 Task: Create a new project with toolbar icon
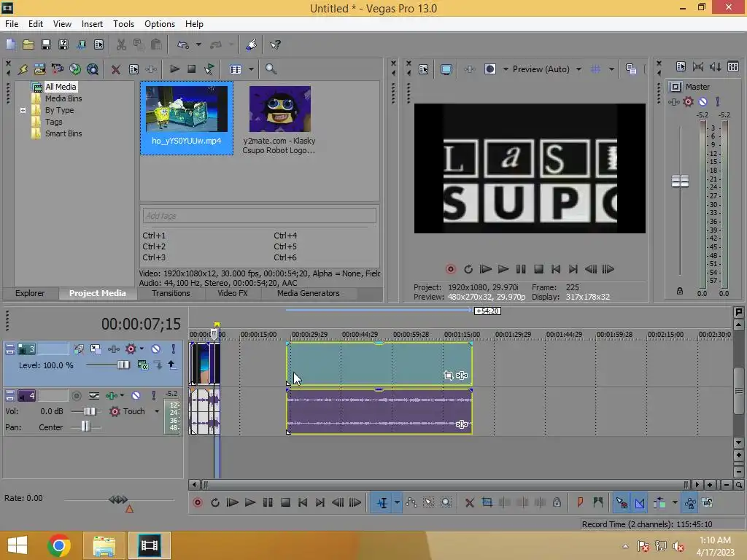pyautogui.click(x=10, y=44)
